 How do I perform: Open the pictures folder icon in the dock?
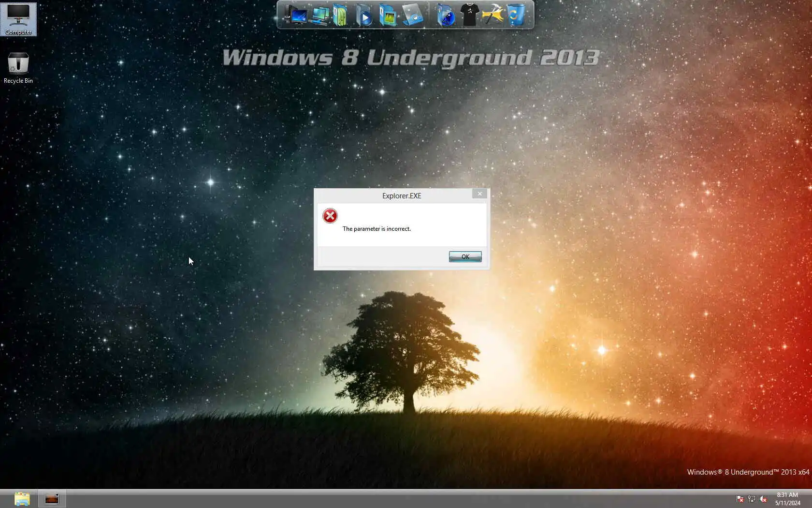388,15
